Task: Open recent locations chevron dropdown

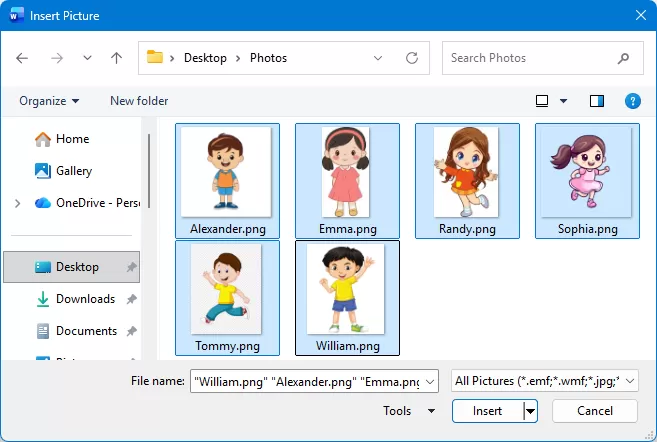Action: pyautogui.click(x=87, y=57)
